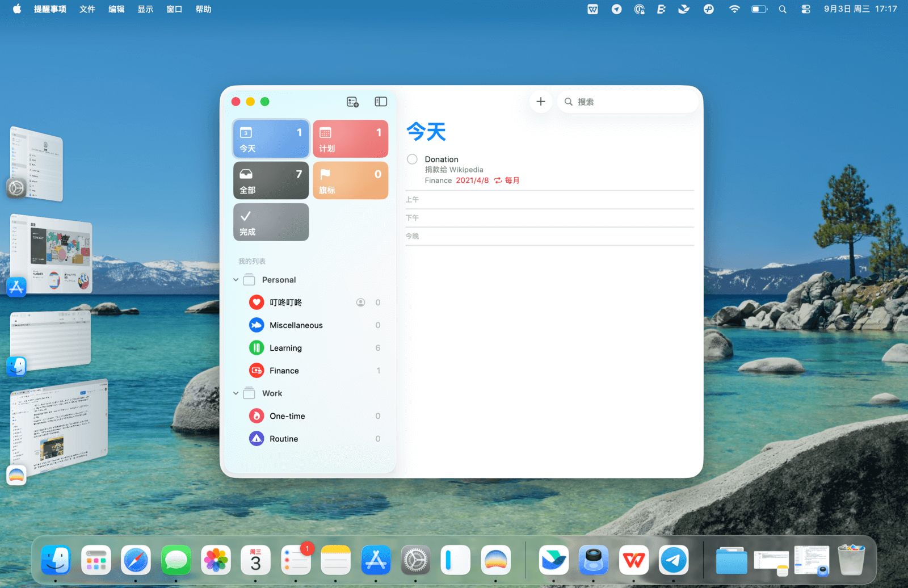Click the Finance list tag on Donation
This screenshot has height=588, width=908.
click(x=438, y=180)
